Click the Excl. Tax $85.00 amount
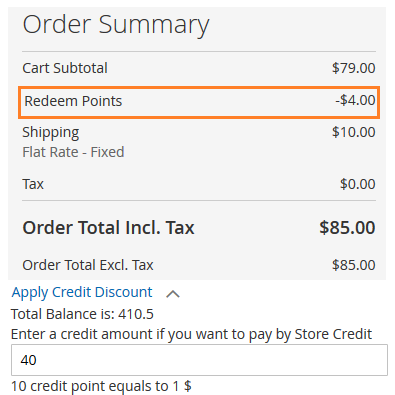Viewport: 395px width, 395px height. [354, 265]
